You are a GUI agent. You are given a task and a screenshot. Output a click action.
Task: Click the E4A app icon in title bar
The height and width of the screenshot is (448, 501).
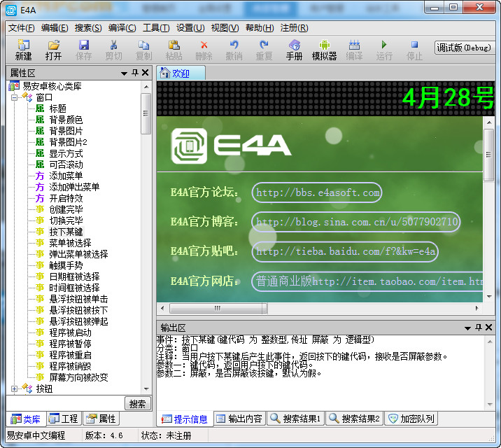[x=11, y=10]
